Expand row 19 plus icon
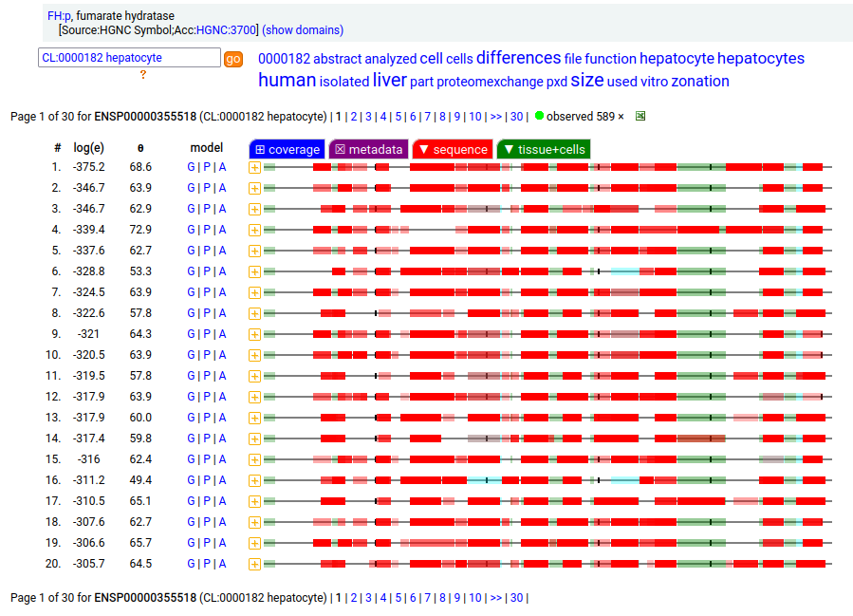The width and height of the screenshot is (853, 616). [254, 543]
